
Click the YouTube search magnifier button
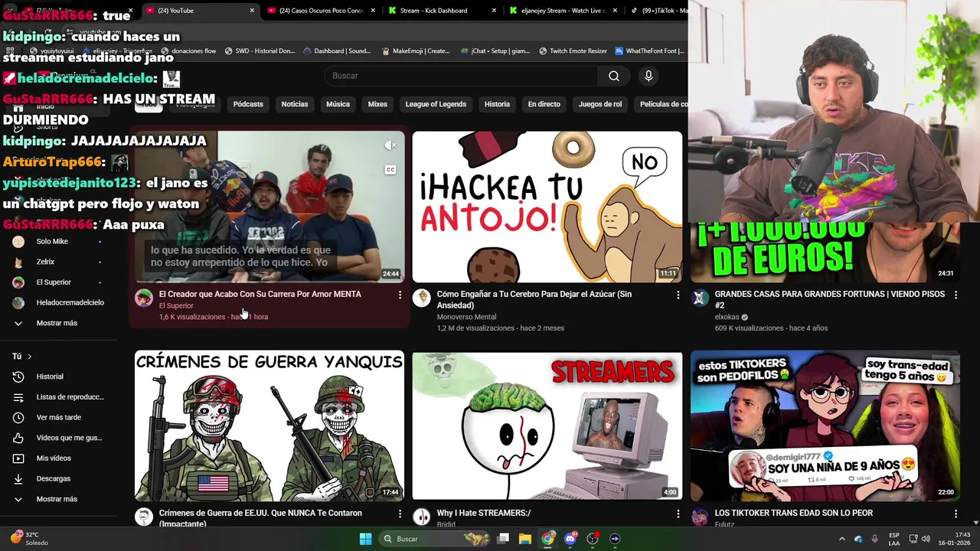[614, 76]
